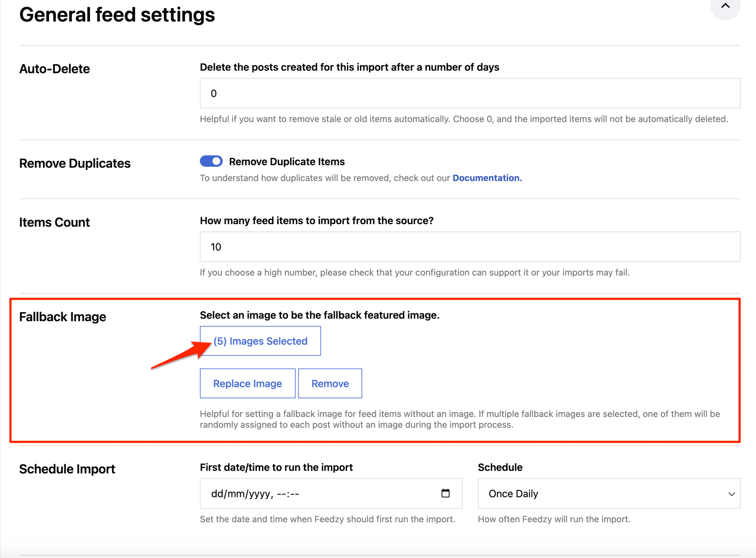The width and height of the screenshot is (756, 558).
Task: Click the Auto-Delete section label
Action: (54, 69)
